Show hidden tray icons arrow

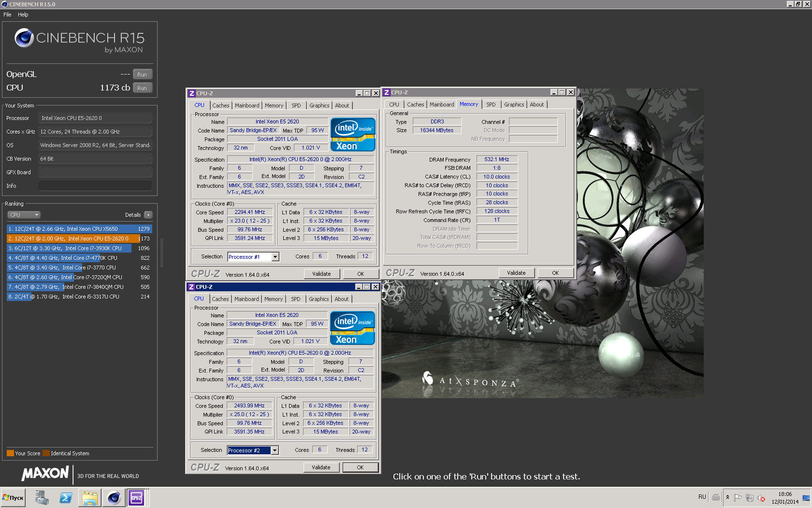(x=727, y=497)
